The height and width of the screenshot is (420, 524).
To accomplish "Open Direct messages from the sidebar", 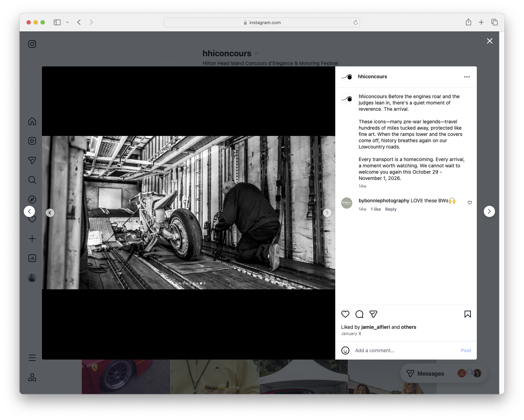I will click(x=32, y=160).
